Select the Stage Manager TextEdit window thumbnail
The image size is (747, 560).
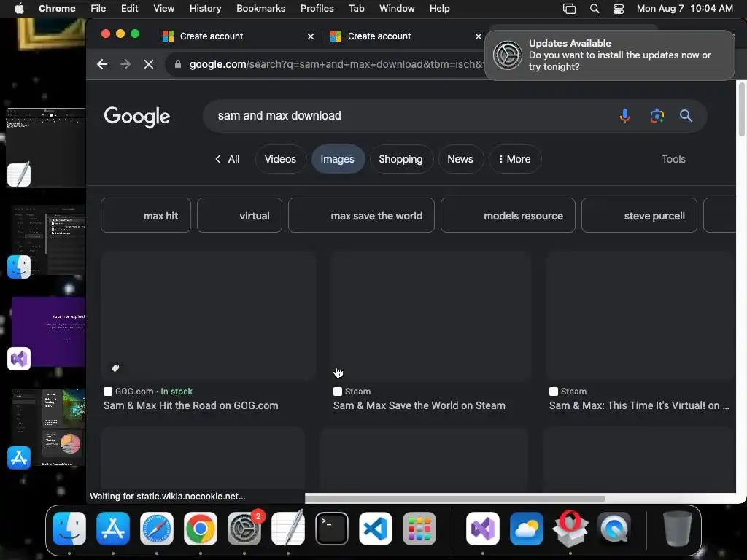click(x=45, y=147)
